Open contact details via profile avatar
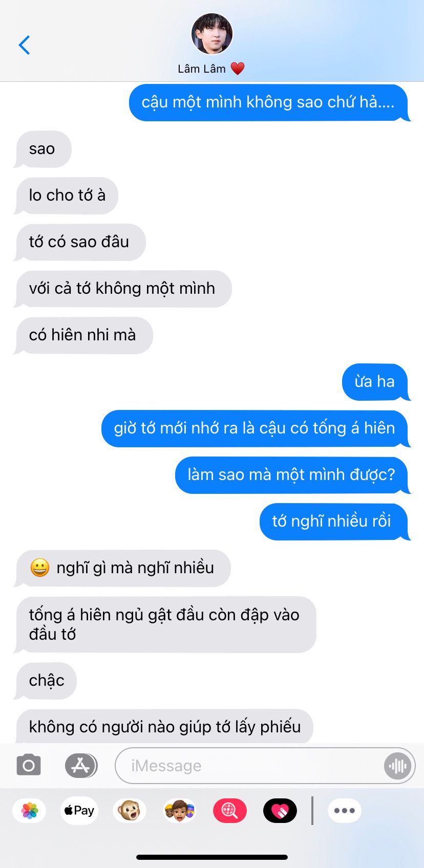The height and width of the screenshot is (868, 424). 212,34
